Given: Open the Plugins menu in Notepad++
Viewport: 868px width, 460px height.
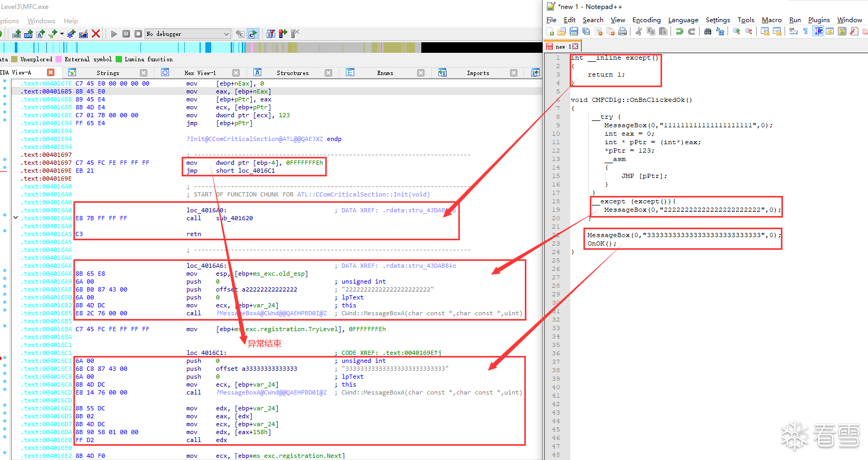Looking at the screenshot, I should 819,20.
